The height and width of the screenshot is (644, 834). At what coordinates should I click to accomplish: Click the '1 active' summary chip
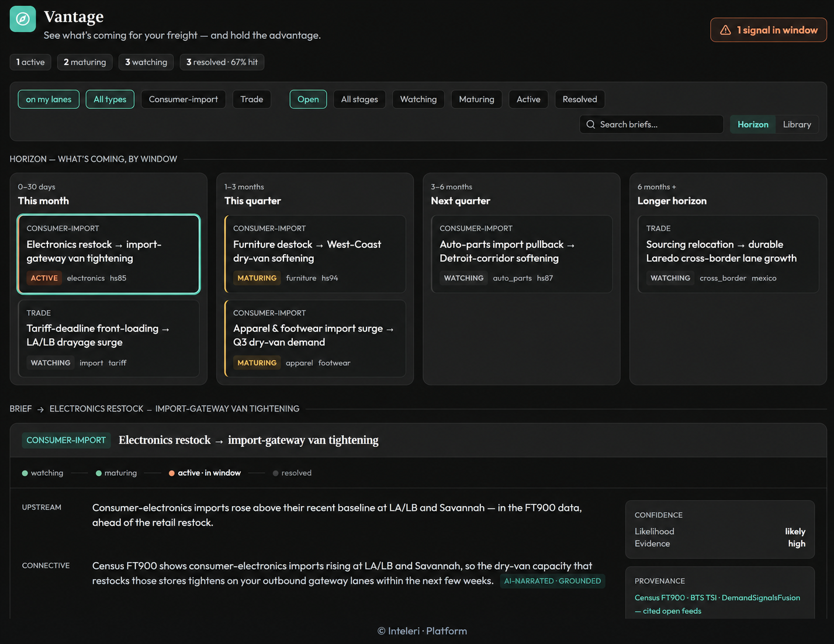(x=30, y=62)
